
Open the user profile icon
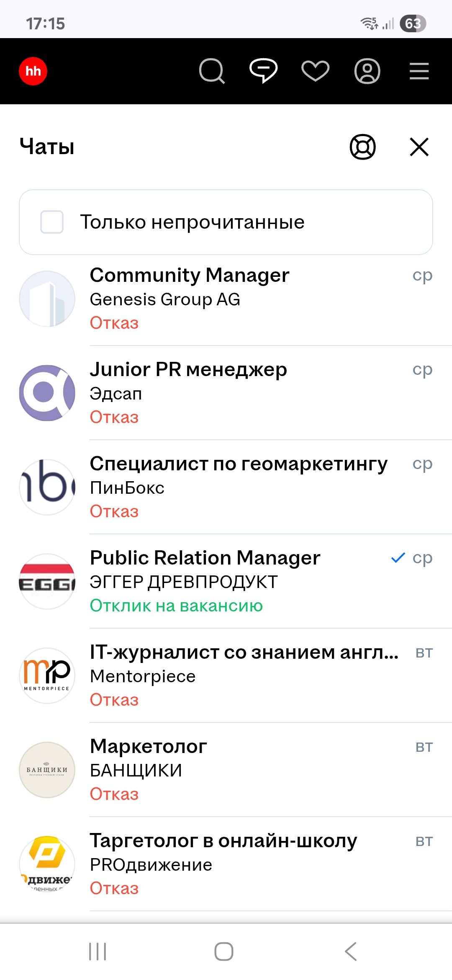[367, 71]
